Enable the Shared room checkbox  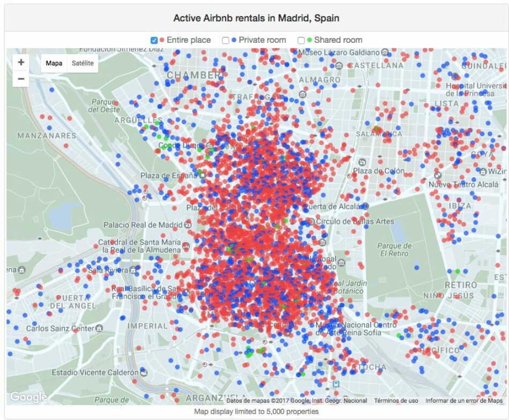pyautogui.click(x=301, y=40)
